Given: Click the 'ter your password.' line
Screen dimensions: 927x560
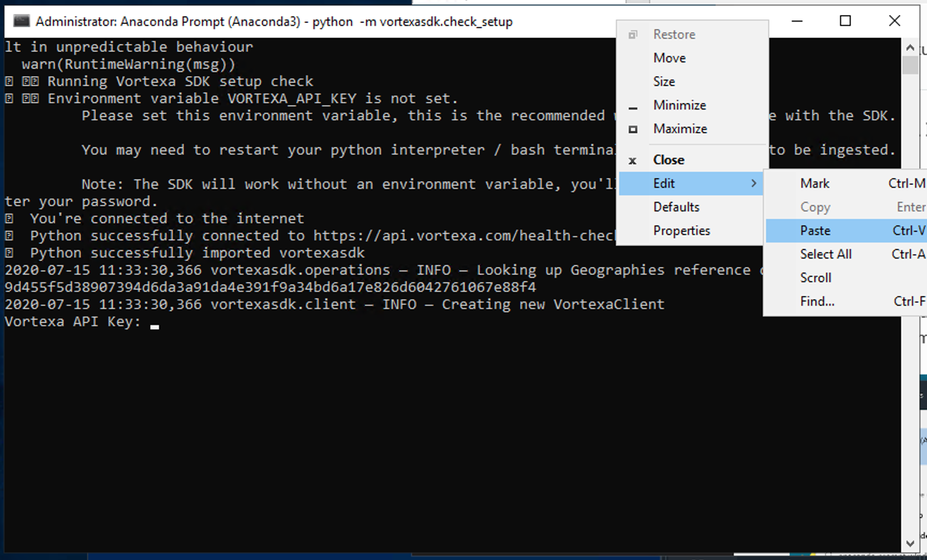Looking at the screenshot, I should pos(81,202).
